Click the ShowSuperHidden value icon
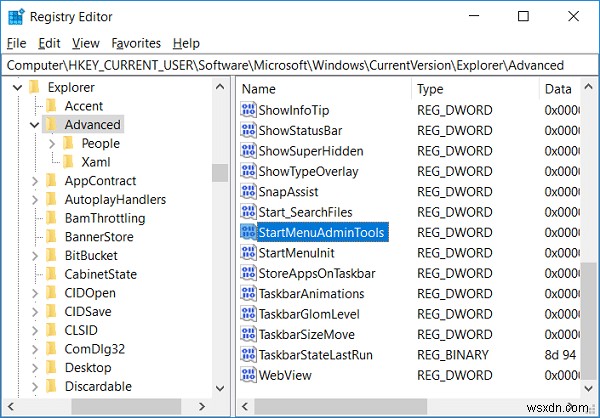The image size is (600, 418). [248, 151]
